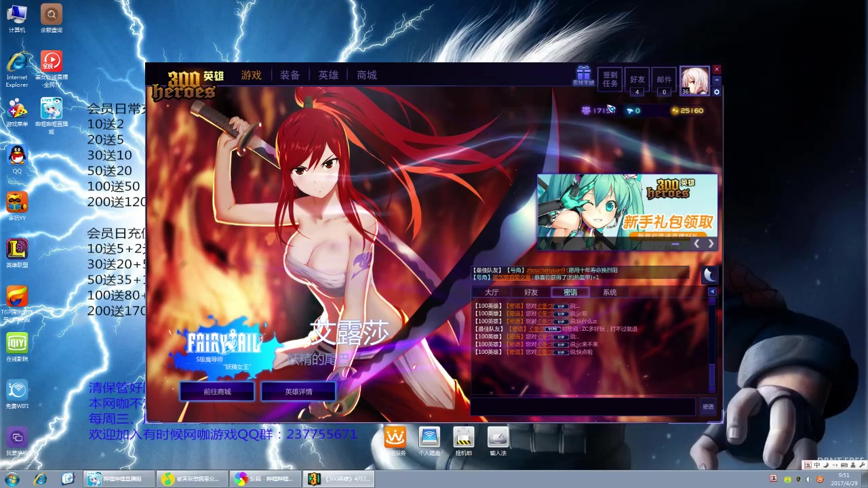Click the online reward gift box icon
The image size is (868, 488).
point(583,76)
